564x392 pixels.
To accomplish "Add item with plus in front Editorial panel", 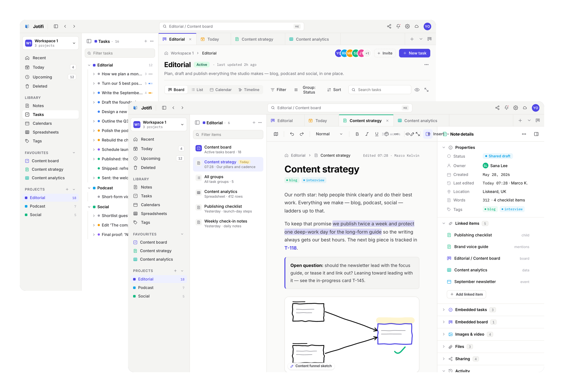I will (x=254, y=123).
